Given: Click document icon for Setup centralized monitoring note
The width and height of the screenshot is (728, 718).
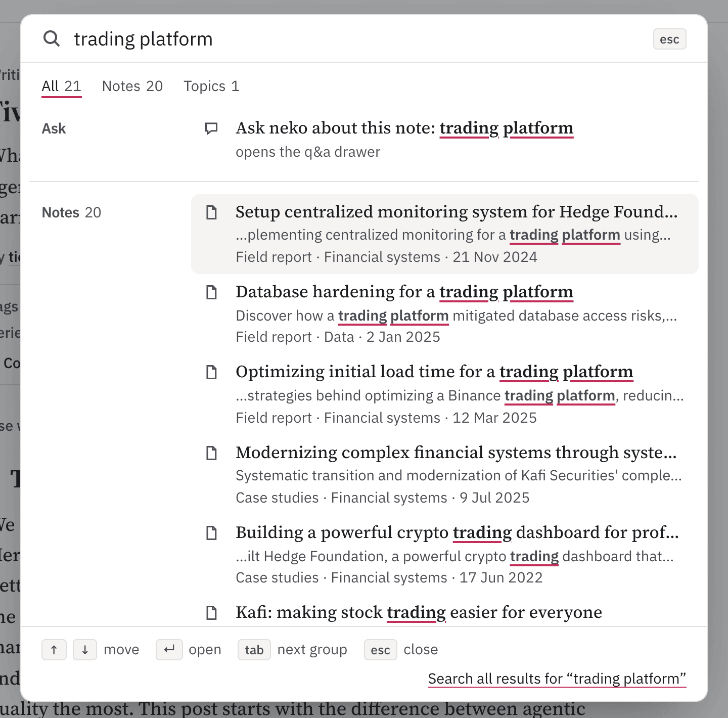Looking at the screenshot, I should click(x=211, y=212).
